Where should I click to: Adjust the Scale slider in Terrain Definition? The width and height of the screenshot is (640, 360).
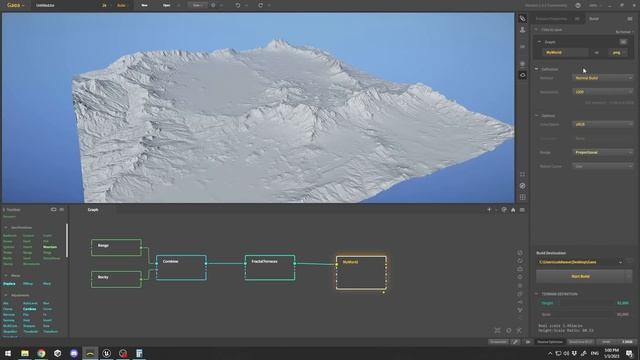[584, 314]
